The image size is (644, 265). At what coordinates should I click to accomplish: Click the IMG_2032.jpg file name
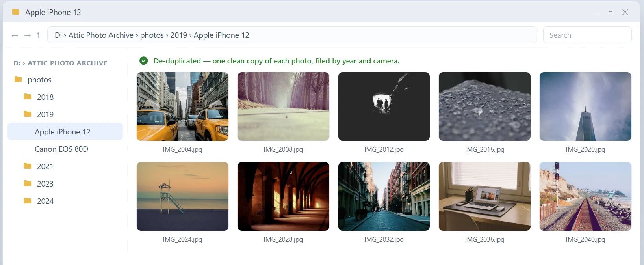coord(384,239)
